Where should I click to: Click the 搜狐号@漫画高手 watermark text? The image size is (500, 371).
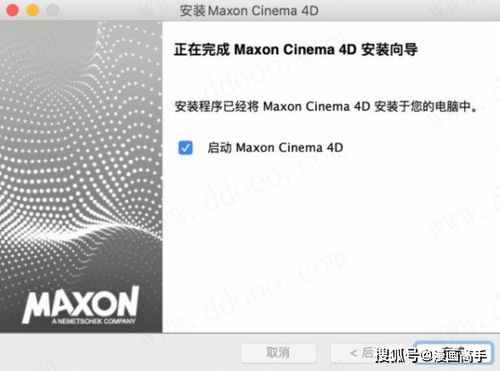click(x=431, y=355)
